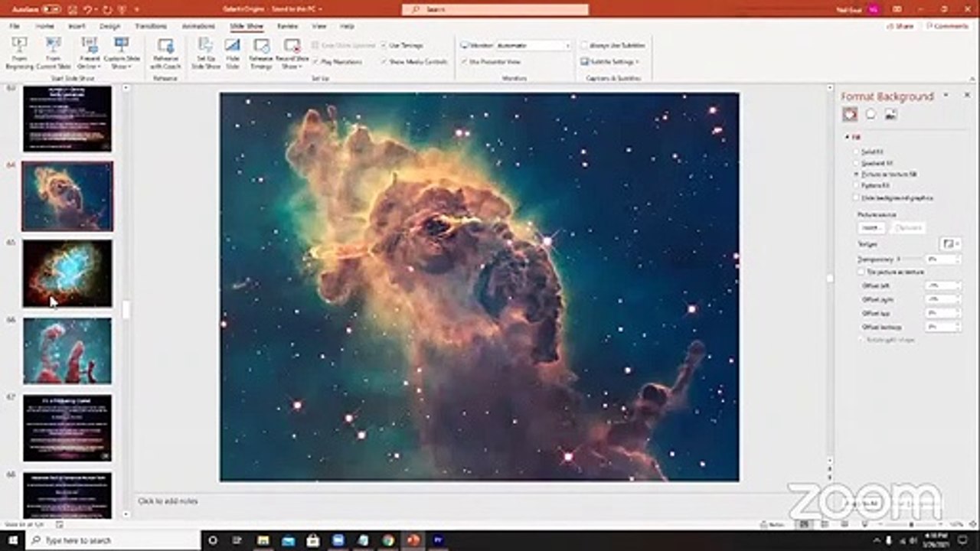This screenshot has height=551, width=980.
Task: Toggle Hide background graphics checkbox
Action: tap(893, 197)
